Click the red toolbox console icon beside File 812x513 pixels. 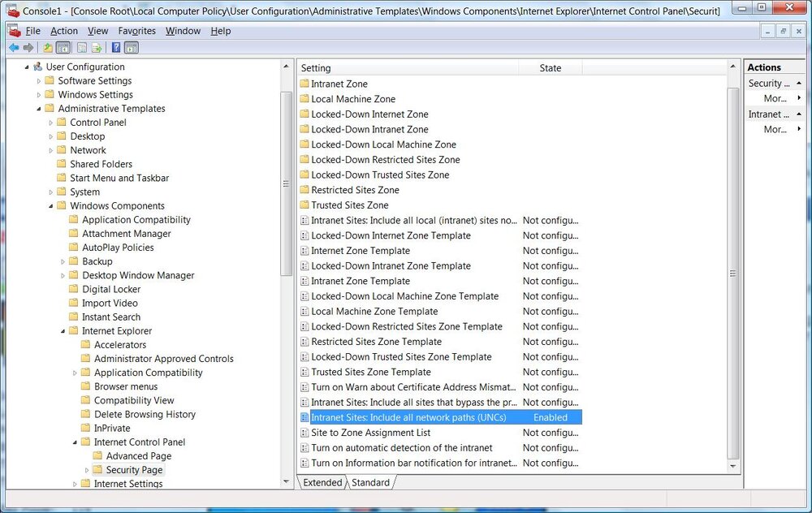[x=15, y=31]
